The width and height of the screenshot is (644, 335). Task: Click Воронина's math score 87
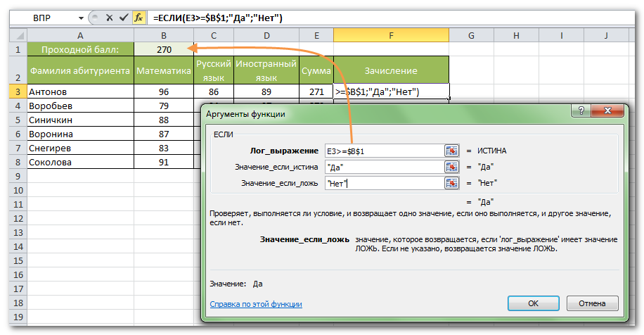(x=164, y=134)
